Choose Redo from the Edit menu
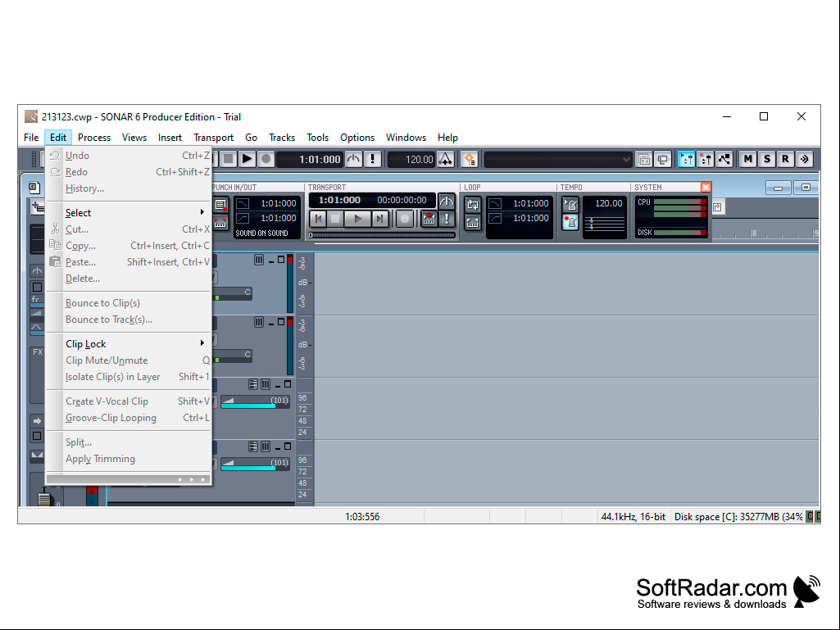This screenshot has width=840, height=630. (128, 172)
